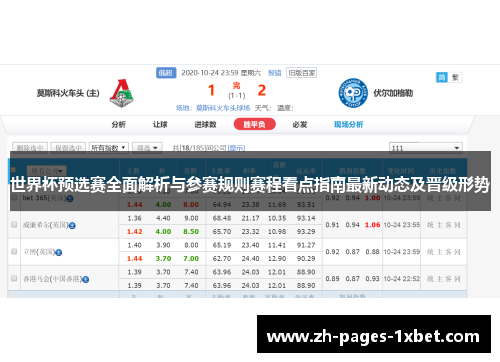Click the 保留选中 button
Viewport: 500px width, 362px height.
(x=68, y=147)
